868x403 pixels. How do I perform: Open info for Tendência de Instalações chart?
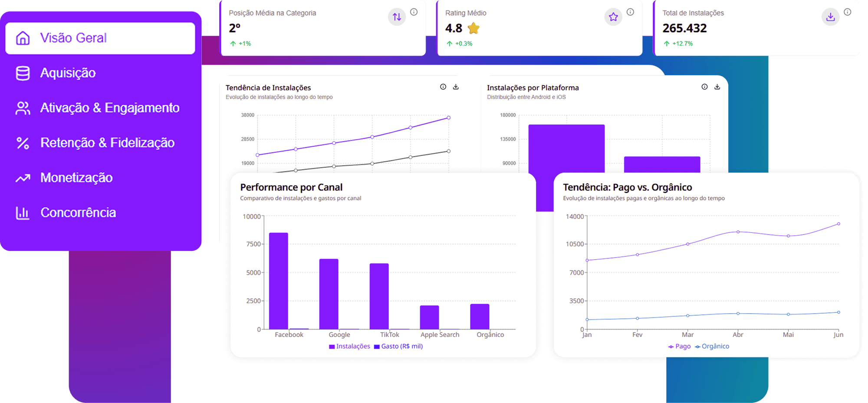pyautogui.click(x=443, y=87)
